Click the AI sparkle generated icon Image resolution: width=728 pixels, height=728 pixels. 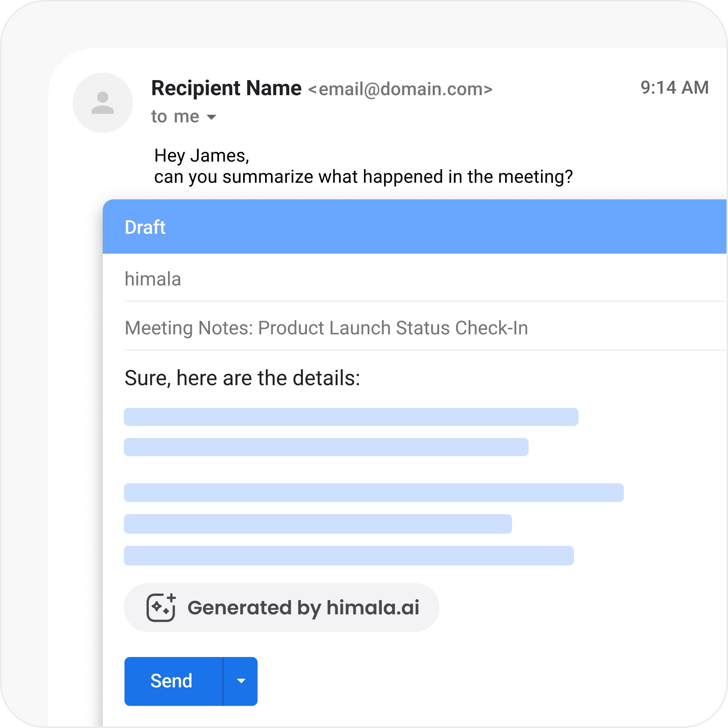[x=161, y=608]
